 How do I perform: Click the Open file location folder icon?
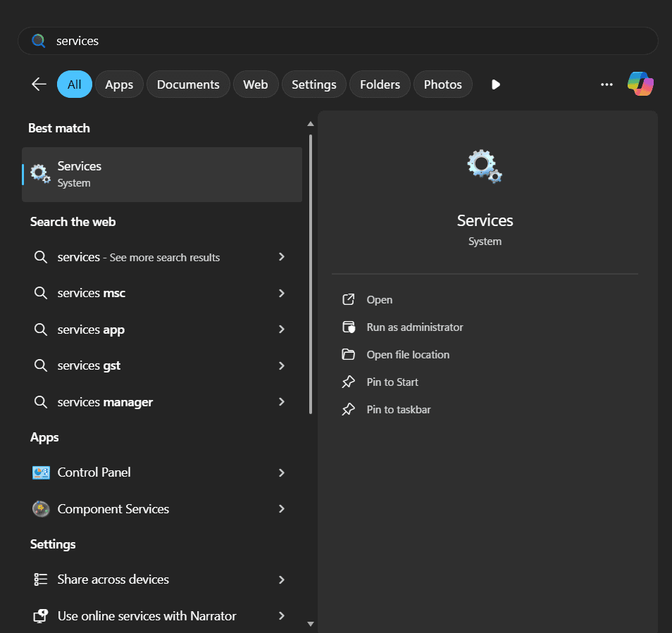[x=348, y=354]
